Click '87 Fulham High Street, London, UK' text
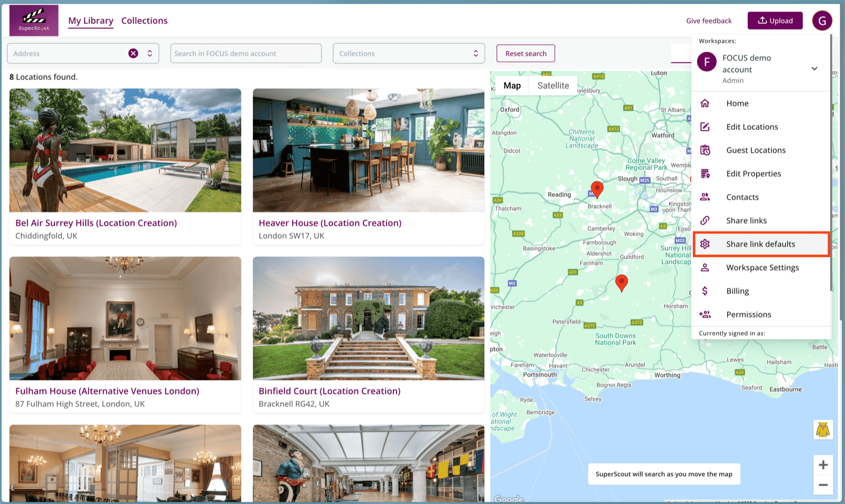The width and height of the screenshot is (845, 504). tap(80, 404)
